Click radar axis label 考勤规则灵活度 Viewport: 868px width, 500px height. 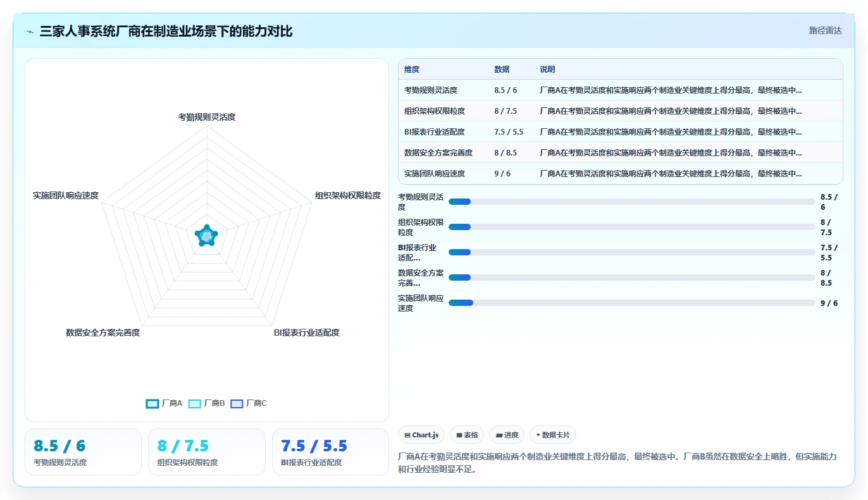click(x=207, y=117)
